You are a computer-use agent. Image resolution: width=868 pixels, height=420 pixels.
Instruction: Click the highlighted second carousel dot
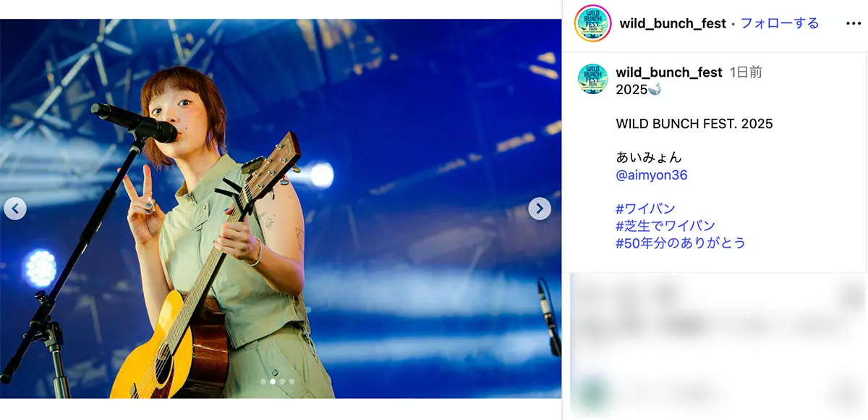[273, 381]
